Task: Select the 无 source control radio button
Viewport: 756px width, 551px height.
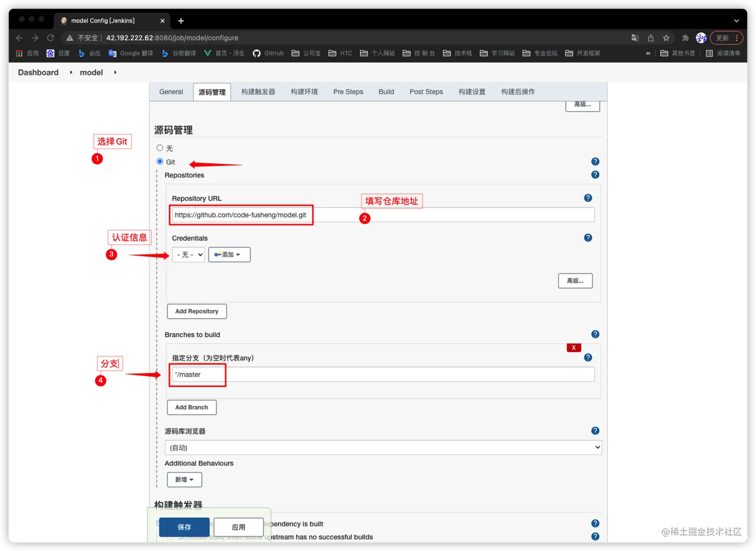Action: click(x=160, y=148)
